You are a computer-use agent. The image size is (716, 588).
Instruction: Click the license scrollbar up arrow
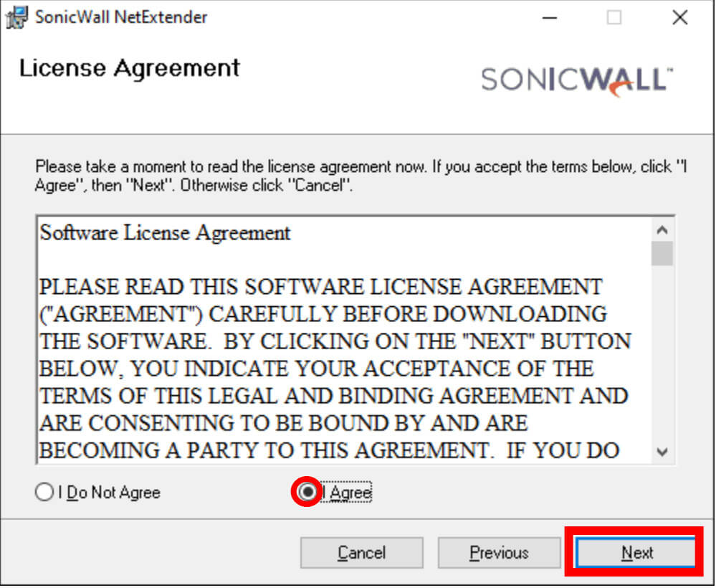click(662, 229)
